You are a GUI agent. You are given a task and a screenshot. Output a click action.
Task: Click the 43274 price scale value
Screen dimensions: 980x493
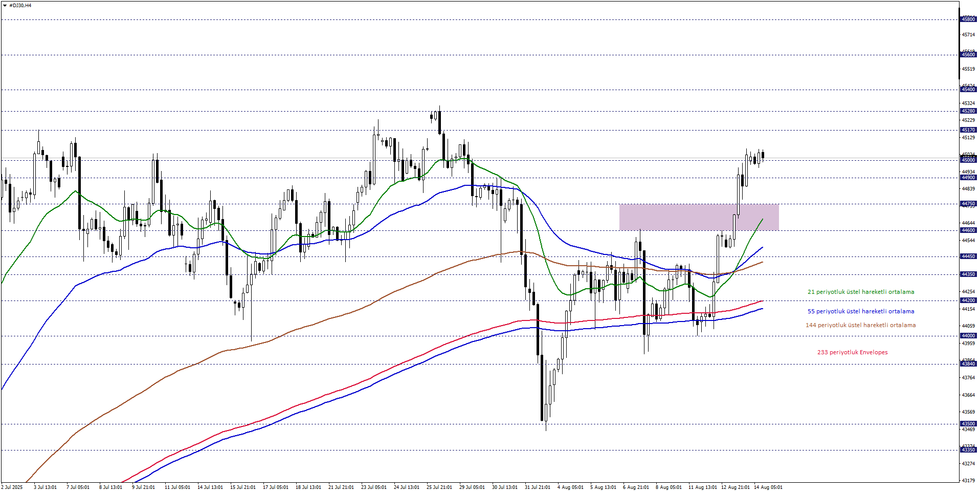tap(968, 464)
